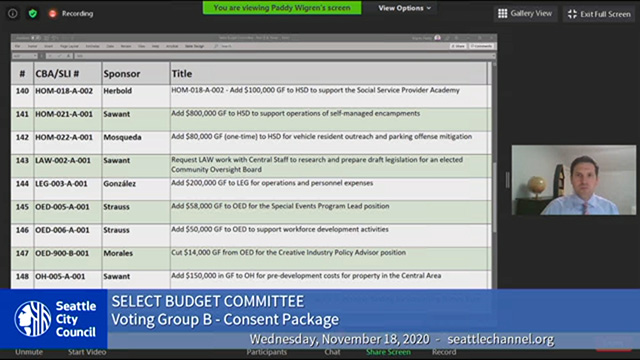Select the 'González' sponsor cell
The width and height of the screenshot is (640, 360).
(x=136, y=189)
